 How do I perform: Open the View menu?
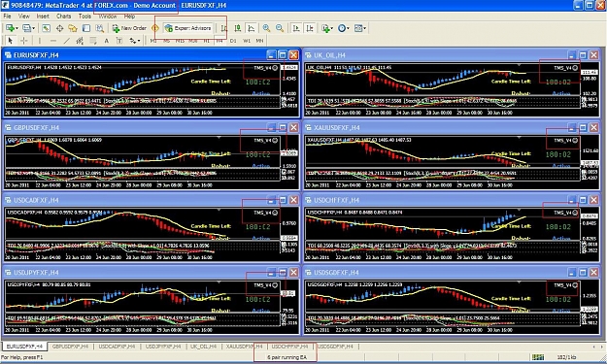pos(24,17)
